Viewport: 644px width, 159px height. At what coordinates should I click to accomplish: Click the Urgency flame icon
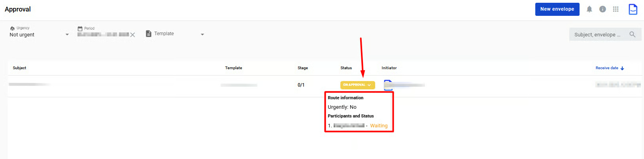pyautogui.click(x=12, y=28)
